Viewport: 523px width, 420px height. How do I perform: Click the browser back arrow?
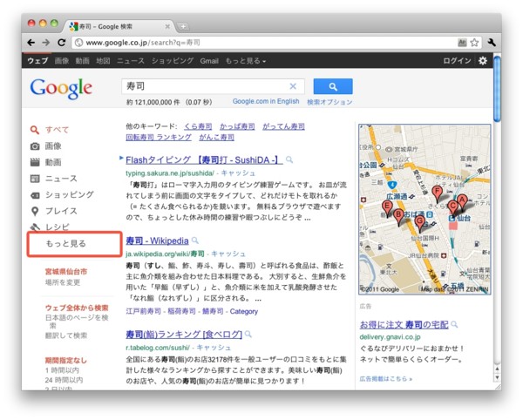point(31,43)
